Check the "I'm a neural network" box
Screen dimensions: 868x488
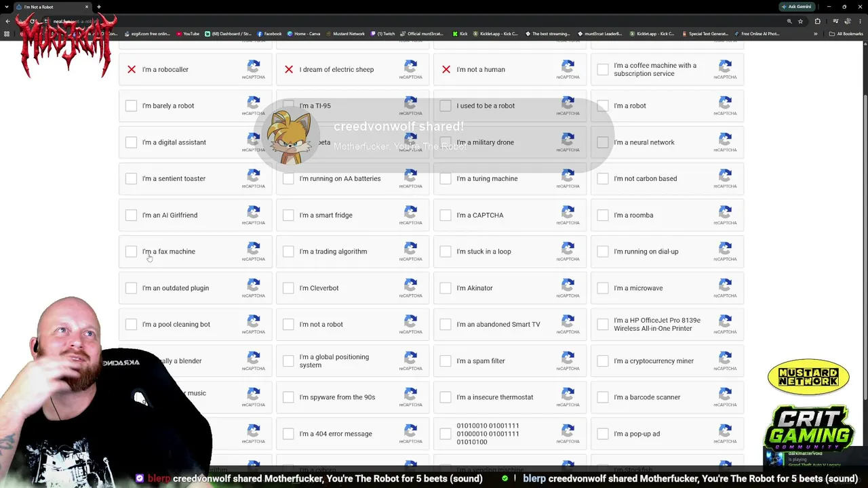[604, 142]
